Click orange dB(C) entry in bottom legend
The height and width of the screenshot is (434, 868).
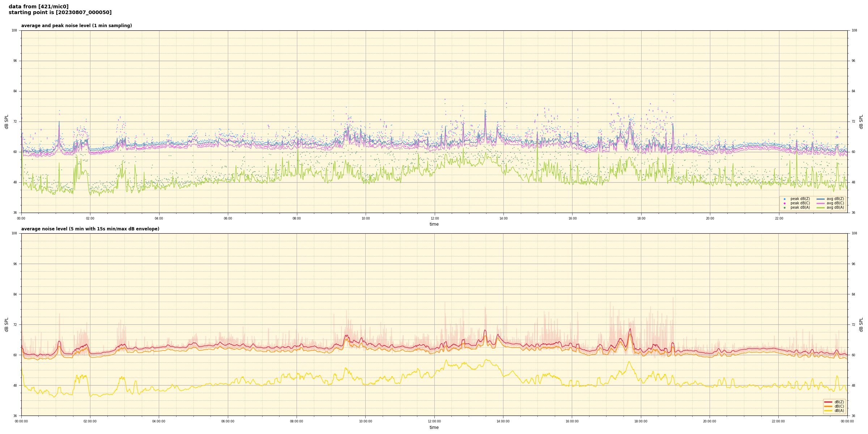click(x=828, y=406)
